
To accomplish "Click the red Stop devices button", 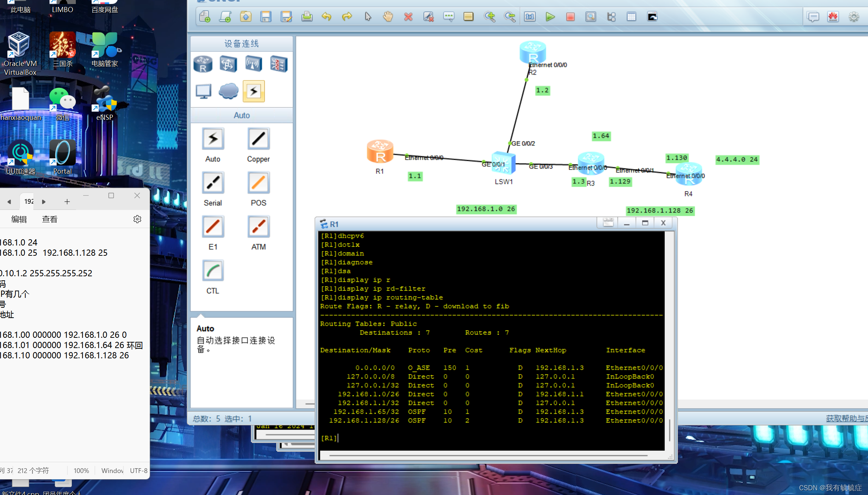I will tap(570, 17).
